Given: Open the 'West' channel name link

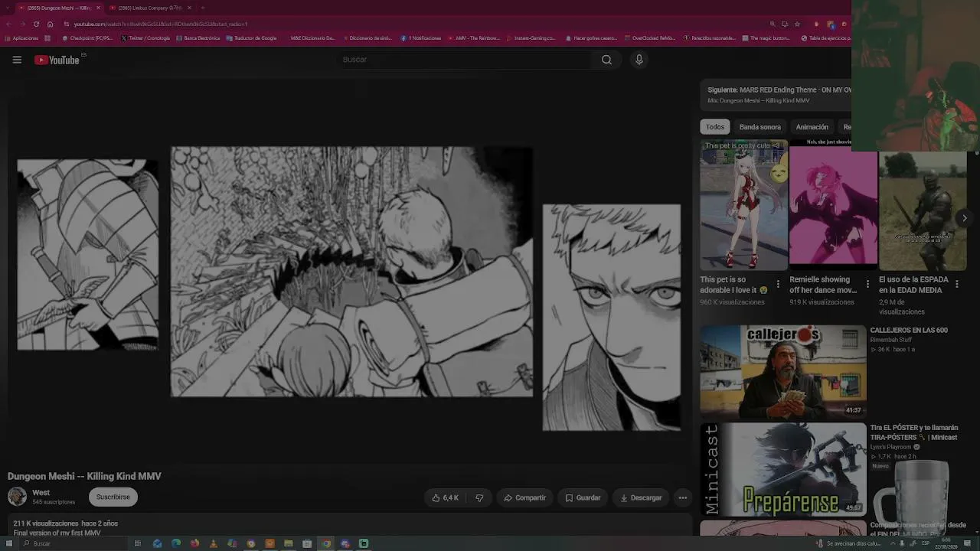Looking at the screenshot, I should click(x=41, y=493).
